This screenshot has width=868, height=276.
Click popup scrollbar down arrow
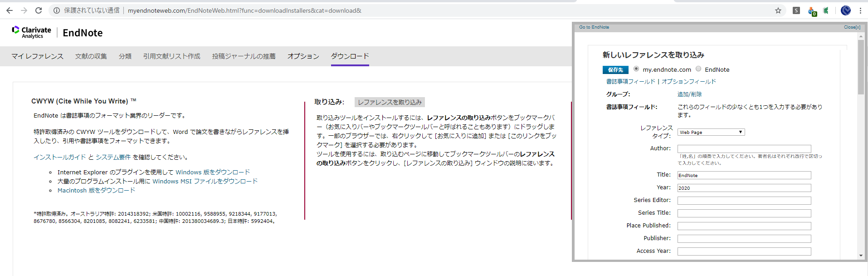tap(861, 256)
